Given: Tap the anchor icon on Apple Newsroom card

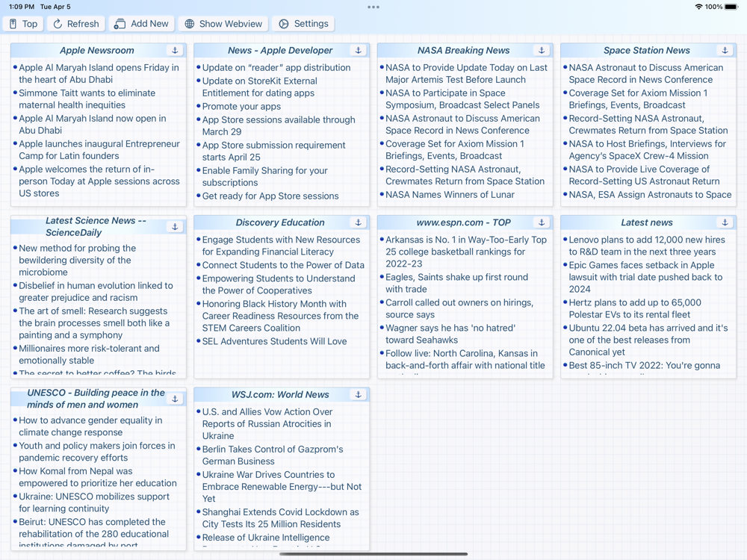Looking at the screenshot, I should coord(175,51).
